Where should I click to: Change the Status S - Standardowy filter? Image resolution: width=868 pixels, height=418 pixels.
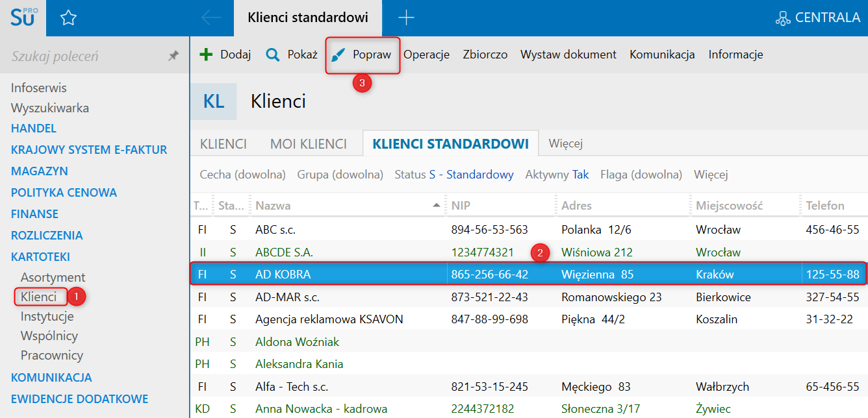[x=454, y=174]
